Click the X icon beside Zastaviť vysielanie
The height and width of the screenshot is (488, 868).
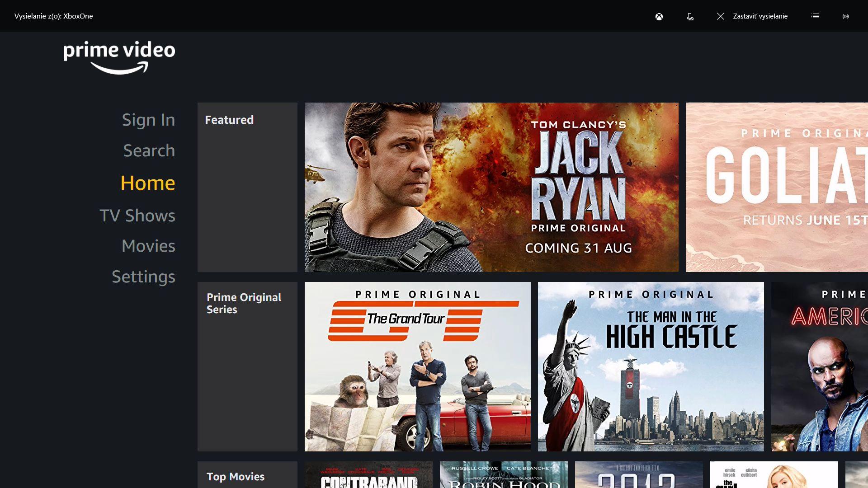click(721, 16)
